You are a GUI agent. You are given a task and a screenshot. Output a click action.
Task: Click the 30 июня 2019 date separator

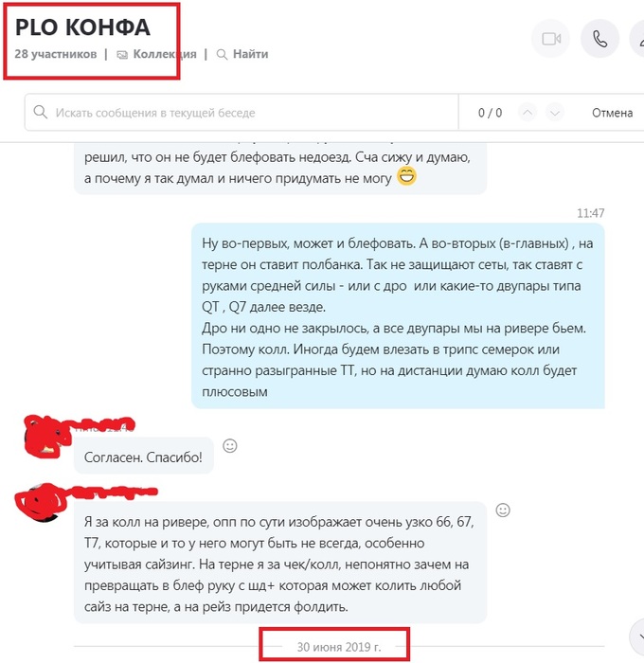[x=339, y=647]
